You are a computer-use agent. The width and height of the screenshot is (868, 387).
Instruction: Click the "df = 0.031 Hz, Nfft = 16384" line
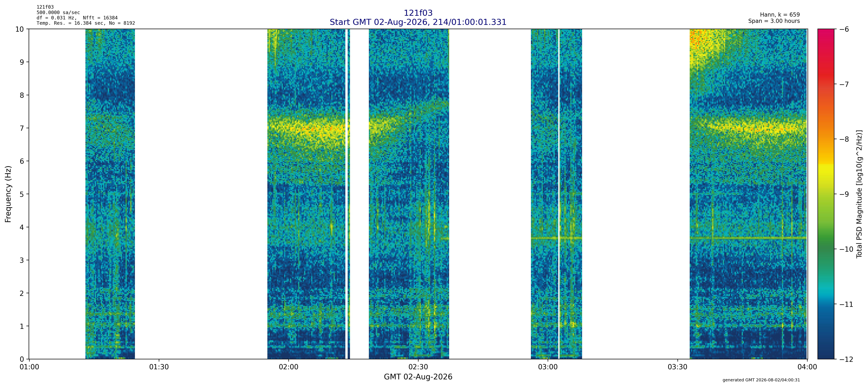pyautogui.click(x=77, y=18)
